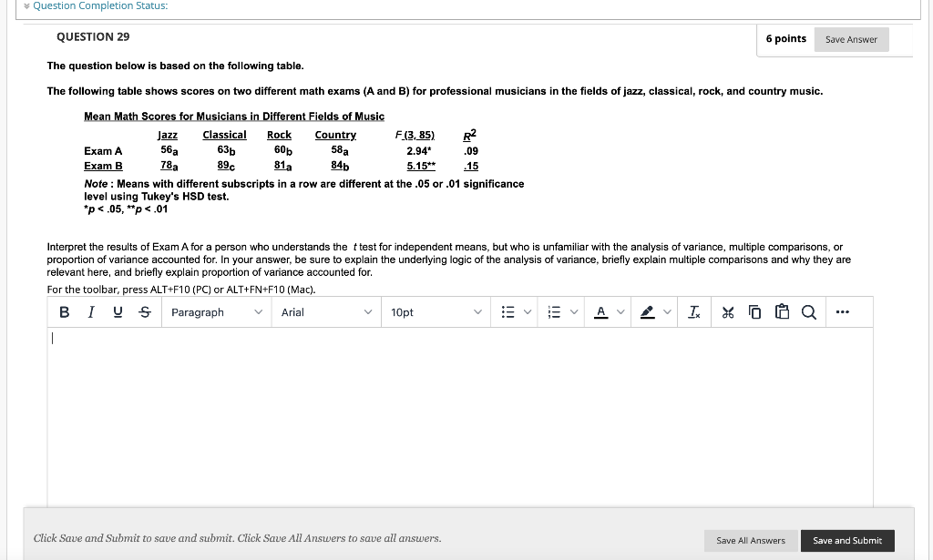
Task: Click the Jazz column header
Action: click(168, 135)
